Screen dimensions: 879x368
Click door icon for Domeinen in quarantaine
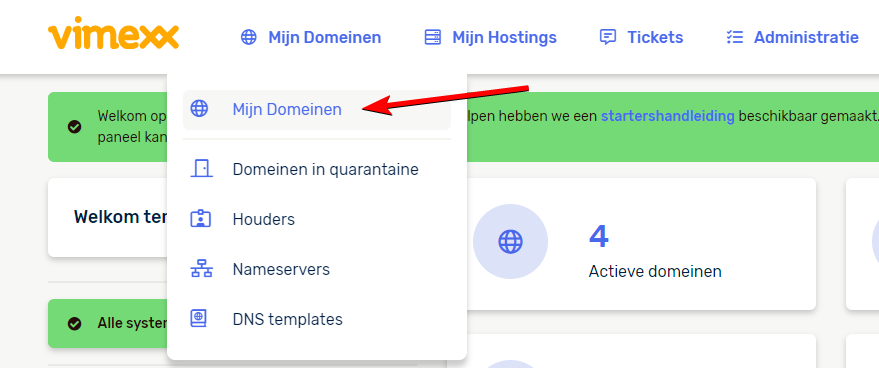click(201, 169)
